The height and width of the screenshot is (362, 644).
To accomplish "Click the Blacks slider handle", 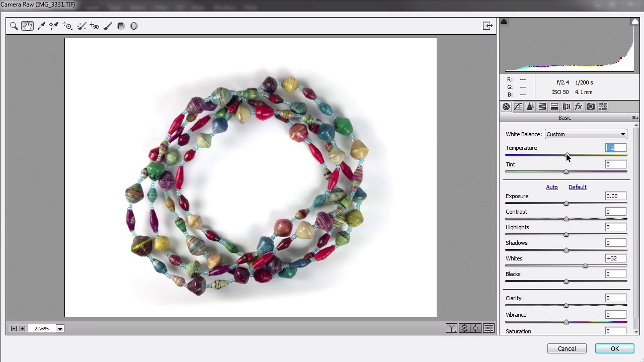I will point(566,282).
